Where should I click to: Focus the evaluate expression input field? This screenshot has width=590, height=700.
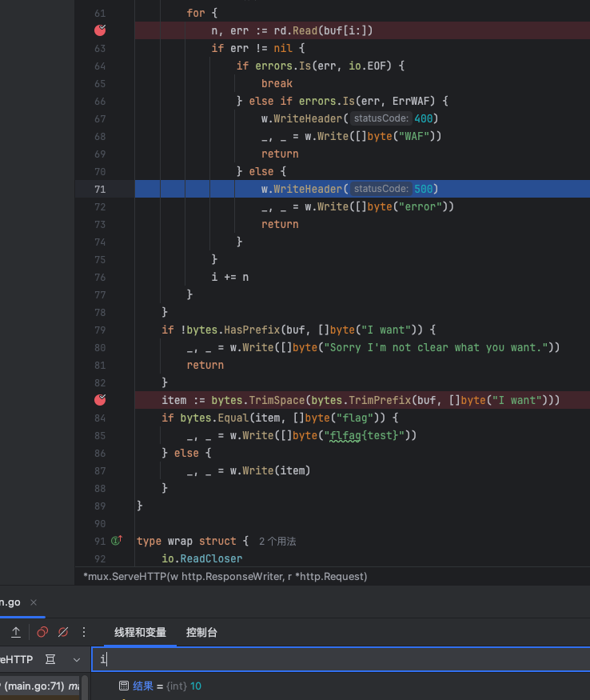[341, 659]
